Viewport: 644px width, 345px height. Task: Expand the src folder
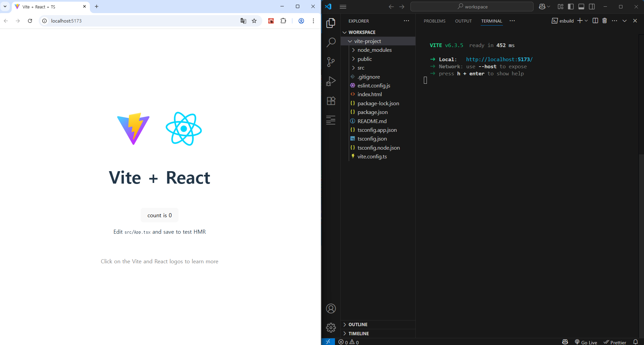pyautogui.click(x=378, y=68)
